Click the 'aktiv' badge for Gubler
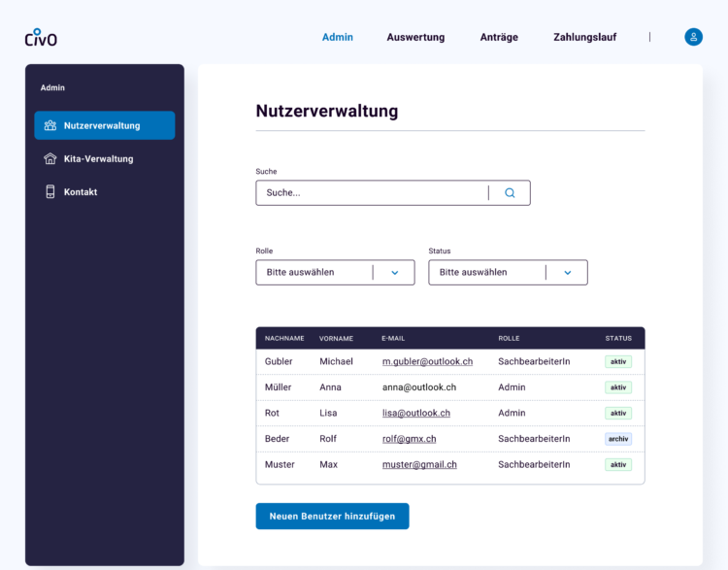This screenshot has width=728, height=570. [618, 361]
